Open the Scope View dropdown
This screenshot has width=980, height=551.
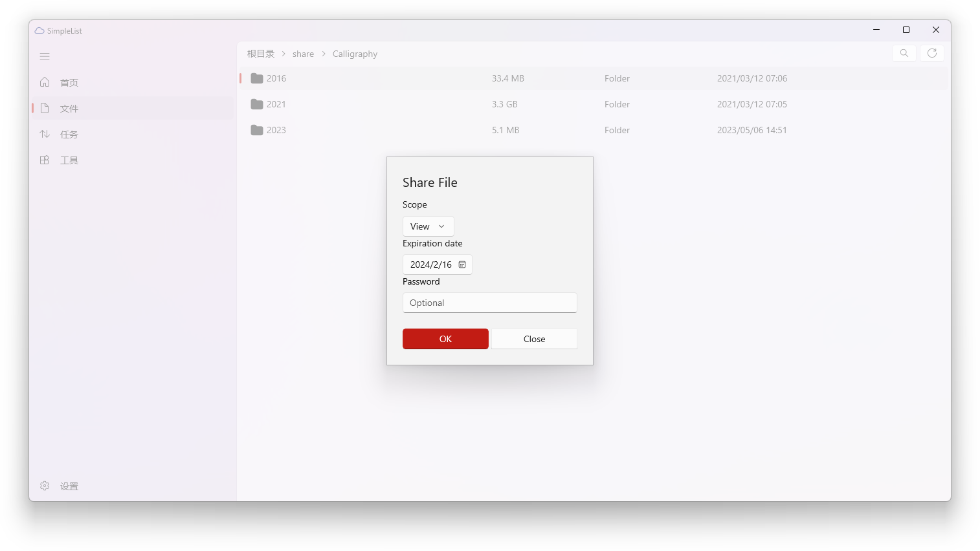(x=429, y=226)
